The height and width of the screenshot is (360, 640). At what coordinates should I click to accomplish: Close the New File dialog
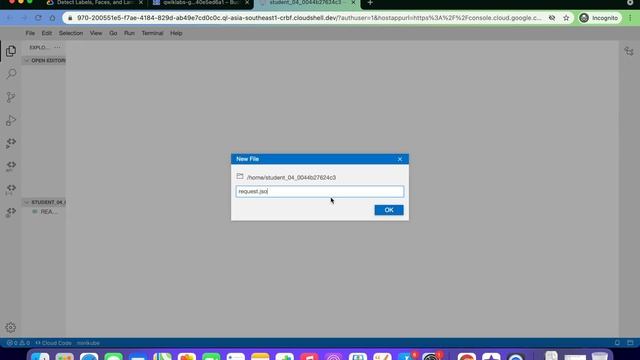click(x=400, y=159)
